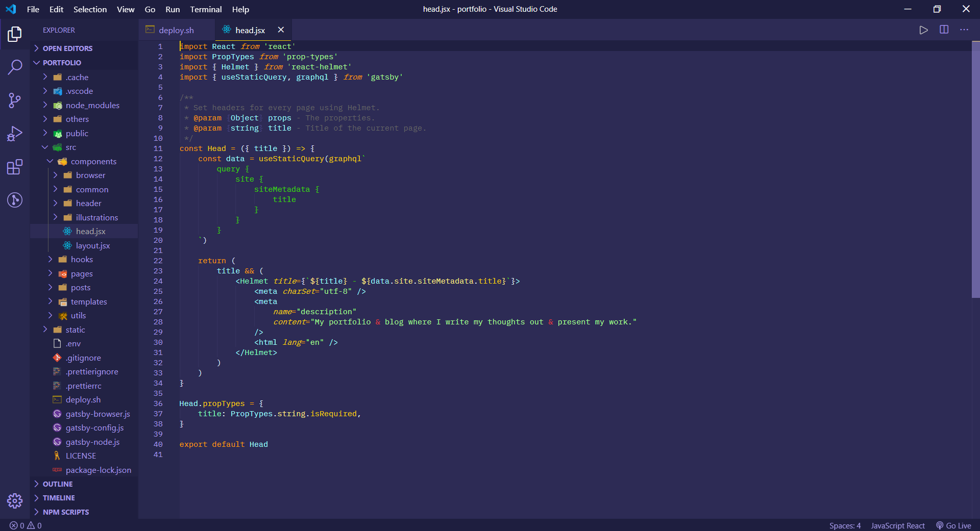Click the Explorer icon in the activity bar
The width and height of the screenshot is (980, 531).
point(15,34)
